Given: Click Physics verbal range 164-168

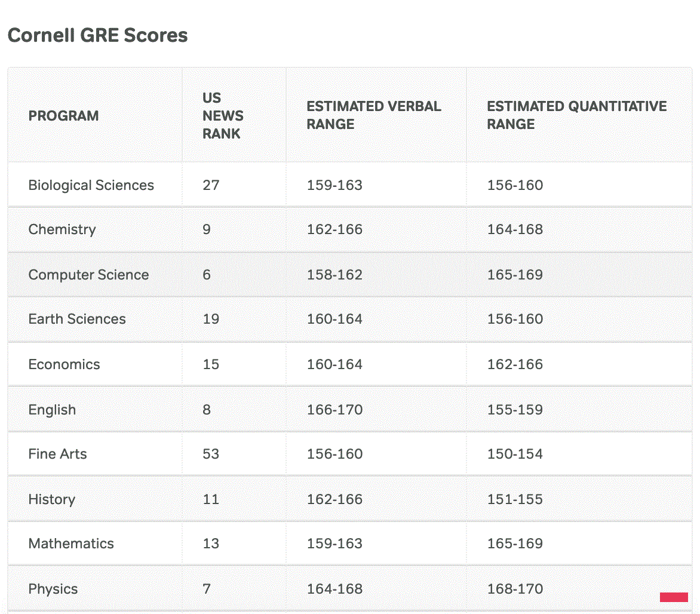Looking at the screenshot, I should 334,589.
